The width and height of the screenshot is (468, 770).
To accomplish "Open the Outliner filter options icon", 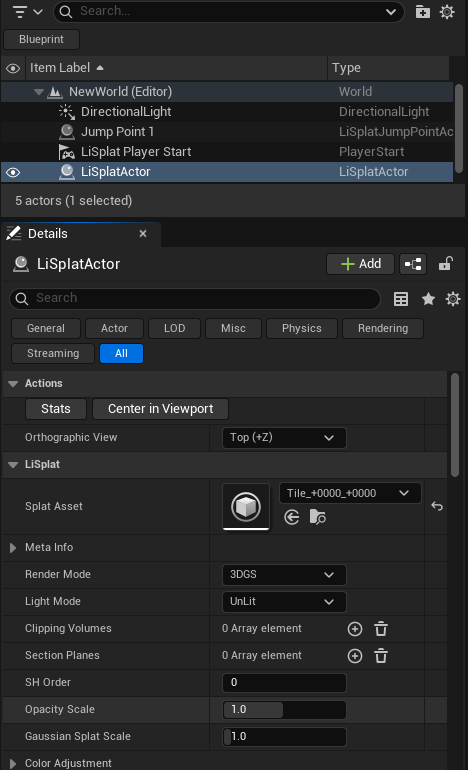I will tap(27, 12).
